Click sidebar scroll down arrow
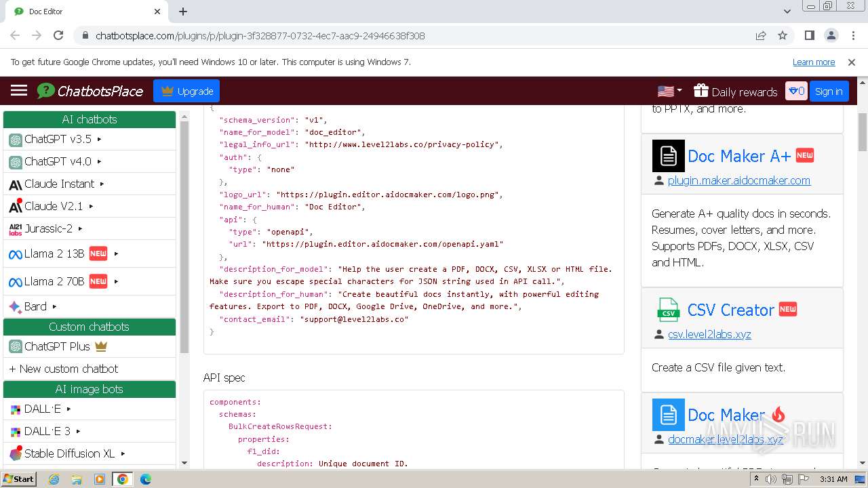Image resolution: width=868 pixels, height=488 pixels. pyautogui.click(x=184, y=463)
